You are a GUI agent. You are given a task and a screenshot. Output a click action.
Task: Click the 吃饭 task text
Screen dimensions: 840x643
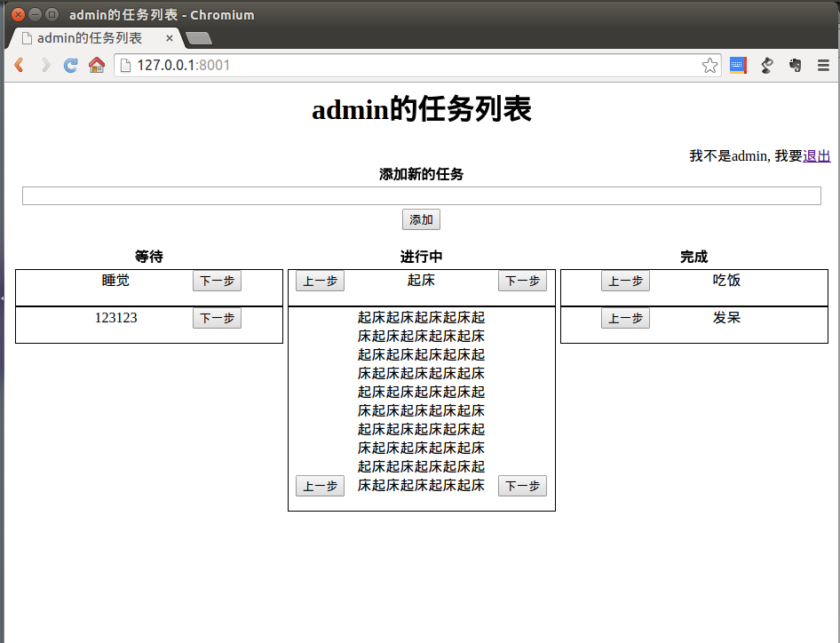tap(726, 281)
